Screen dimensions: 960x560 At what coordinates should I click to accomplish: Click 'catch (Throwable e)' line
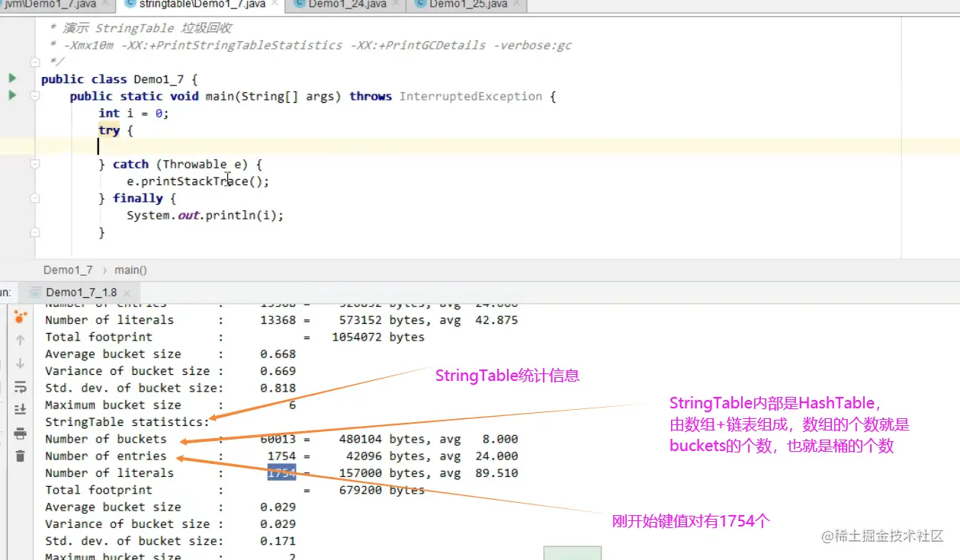(180, 164)
